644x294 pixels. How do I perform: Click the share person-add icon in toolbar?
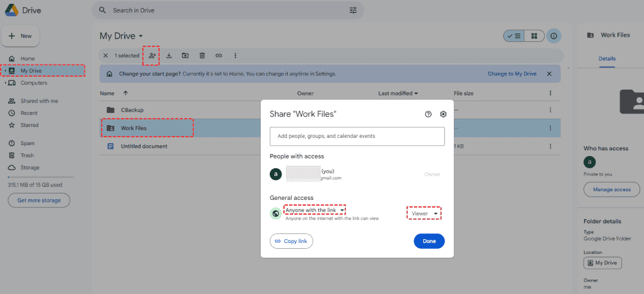152,55
